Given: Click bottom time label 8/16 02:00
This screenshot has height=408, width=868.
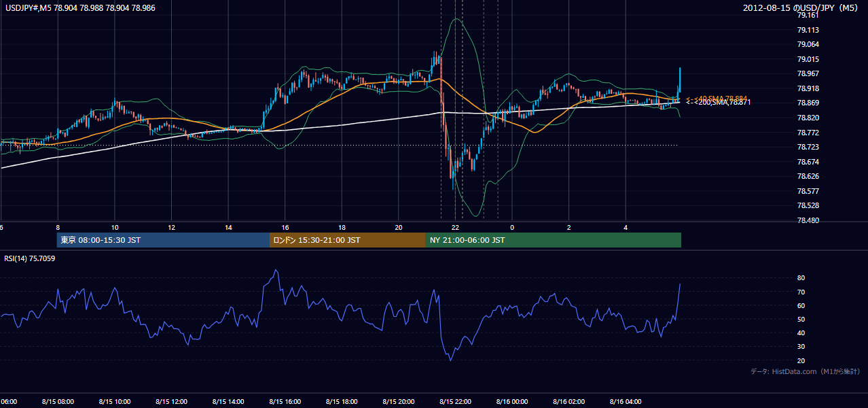Looking at the screenshot, I should pos(569,401).
